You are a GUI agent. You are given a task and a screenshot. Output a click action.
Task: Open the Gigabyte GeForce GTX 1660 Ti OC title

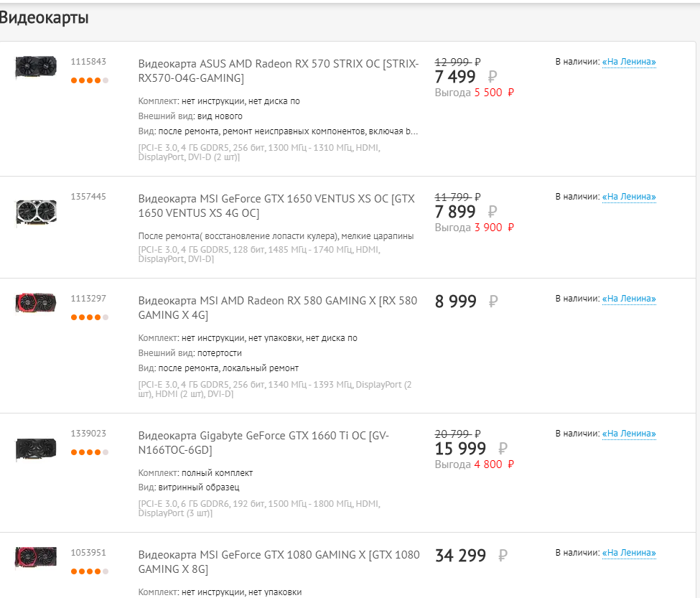pyautogui.click(x=263, y=442)
